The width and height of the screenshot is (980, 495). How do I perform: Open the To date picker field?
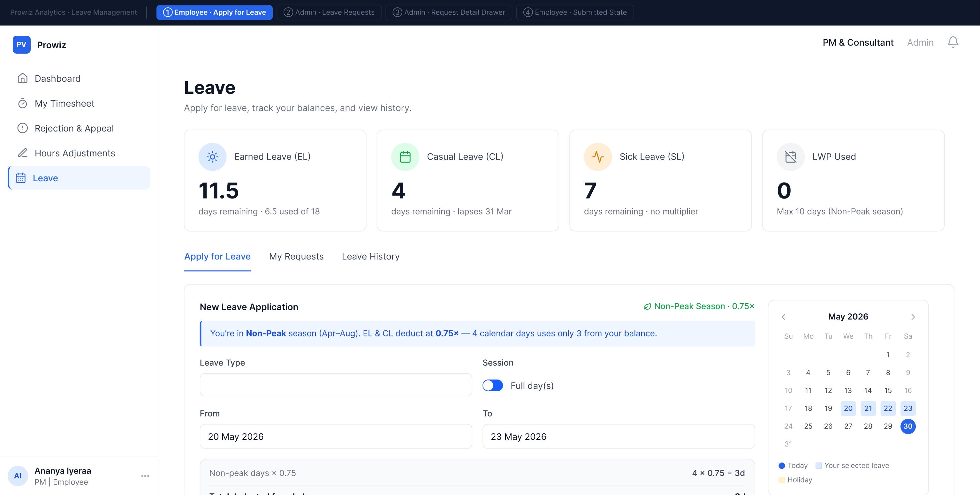tap(619, 437)
